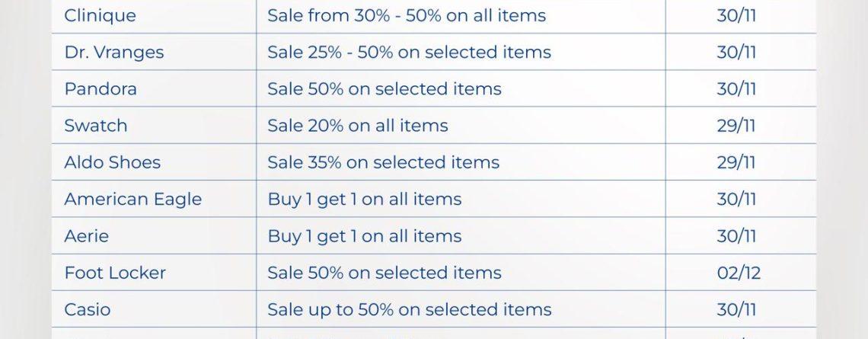Click the 02/12 date for Foot Locker
Viewport: 868px width, 339px height.
(x=738, y=273)
